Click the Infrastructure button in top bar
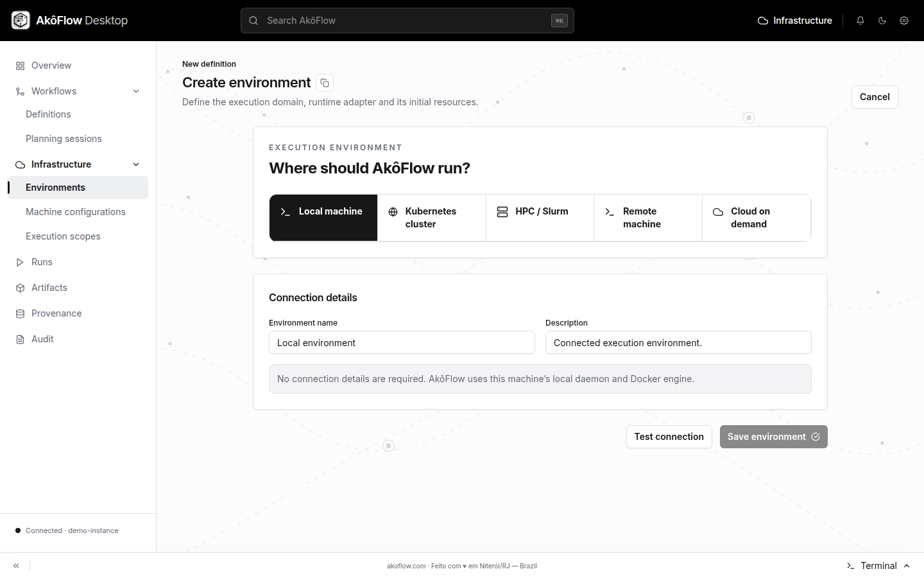The image size is (924, 578). pos(795,21)
